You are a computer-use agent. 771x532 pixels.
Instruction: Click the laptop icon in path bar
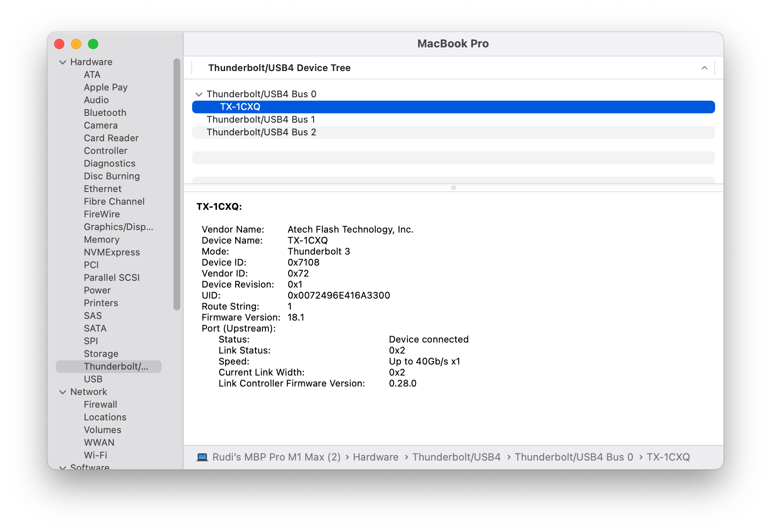coord(202,457)
